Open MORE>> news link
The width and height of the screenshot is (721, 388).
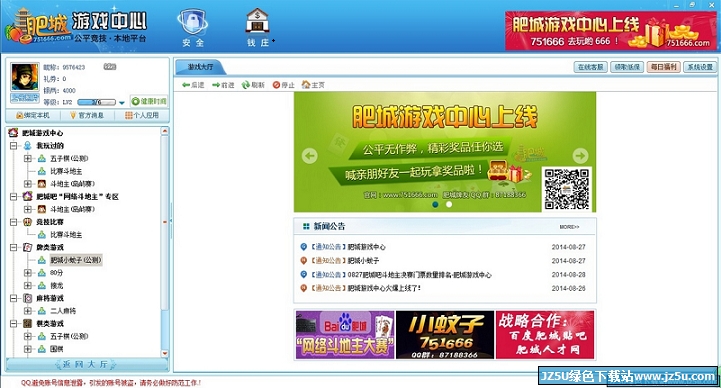[x=569, y=227]
